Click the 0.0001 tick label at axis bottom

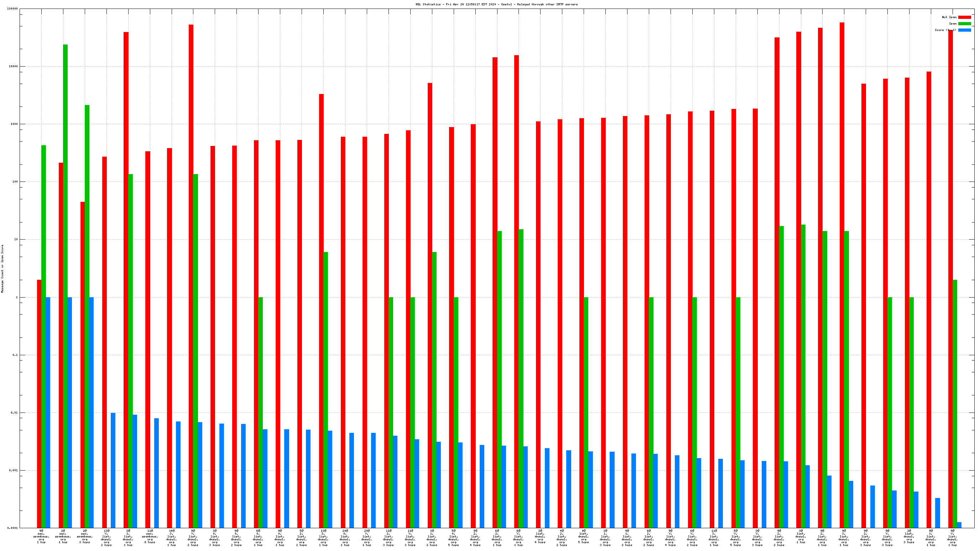(13, 528)
